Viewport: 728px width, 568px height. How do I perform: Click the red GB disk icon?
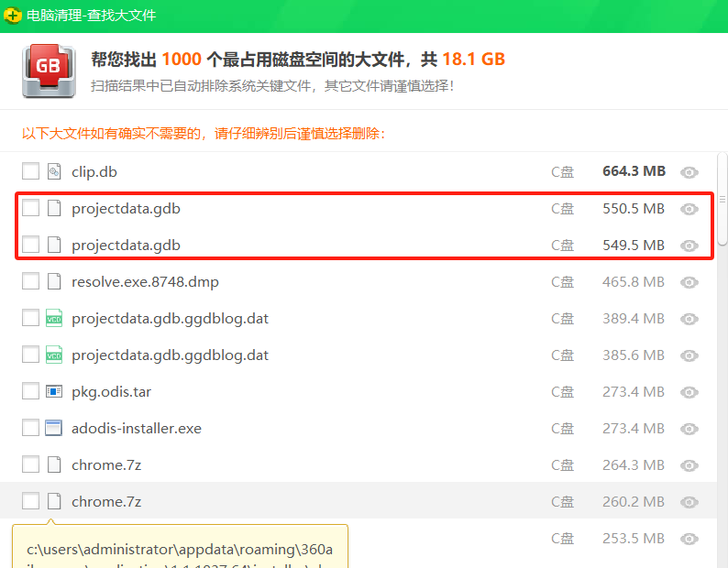(49, 71)
